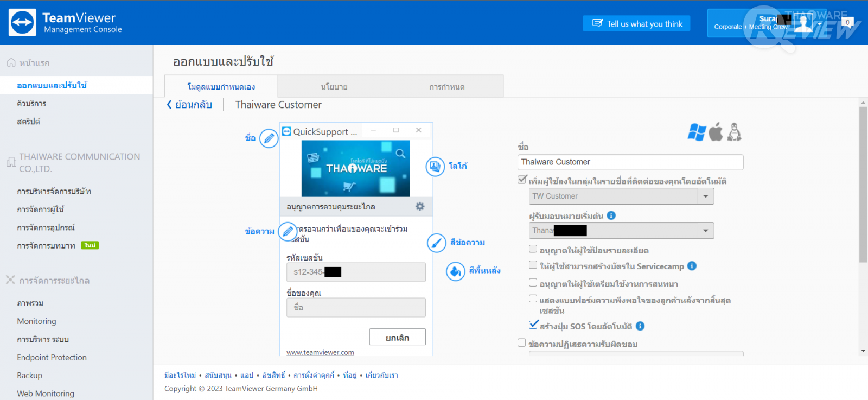Click the Thaiware logo image in the preview
The width and height of the screenshot is (868, 400).
pos(356,168)
